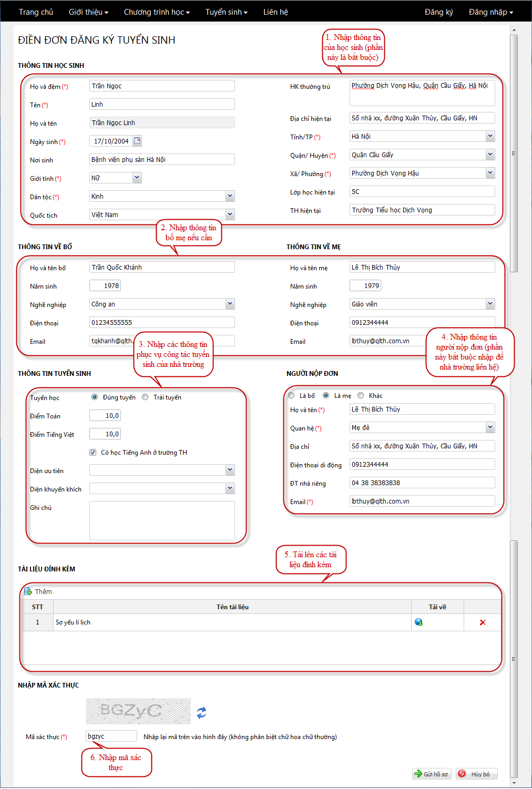Image resolution: width=532 pixels, height=789 pixels.
Task: Expand the Xã/Phường dropdown
Action: tap(490, 173)
